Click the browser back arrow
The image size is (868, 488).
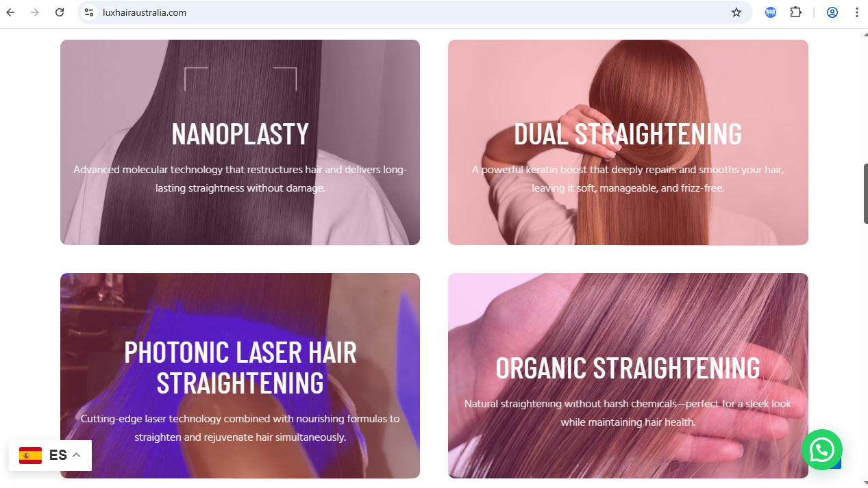[x=11, y=12]
